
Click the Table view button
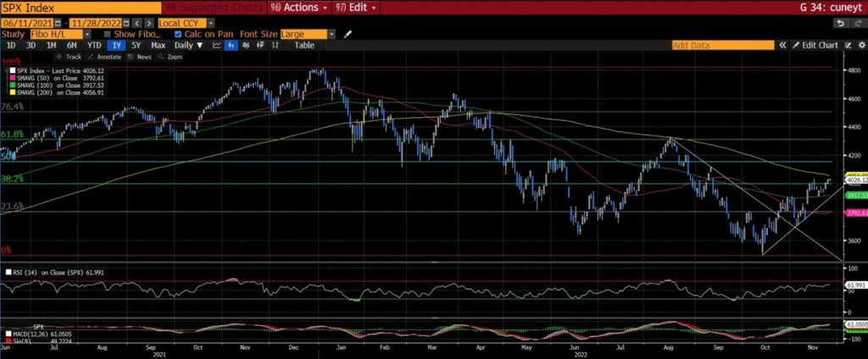304,45
